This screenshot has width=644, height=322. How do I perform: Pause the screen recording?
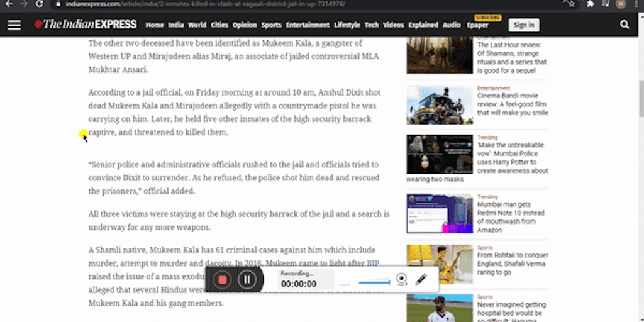(247, 280)
